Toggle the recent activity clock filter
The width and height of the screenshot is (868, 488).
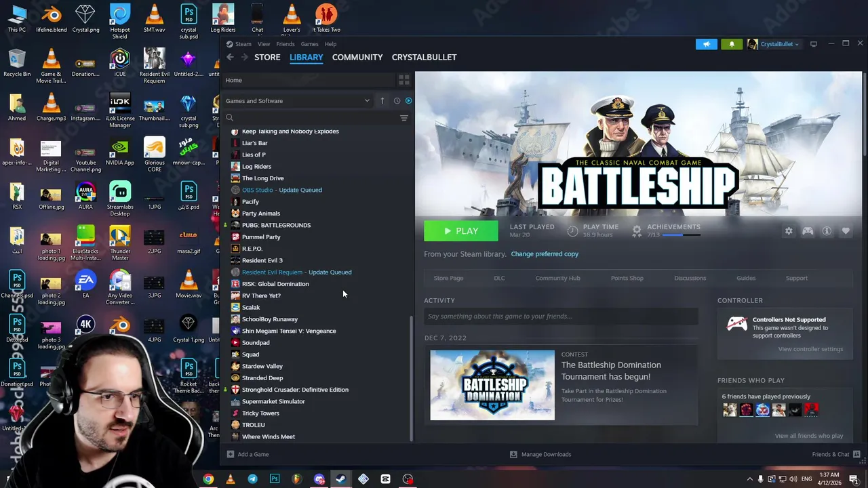(x=397, y=100)
